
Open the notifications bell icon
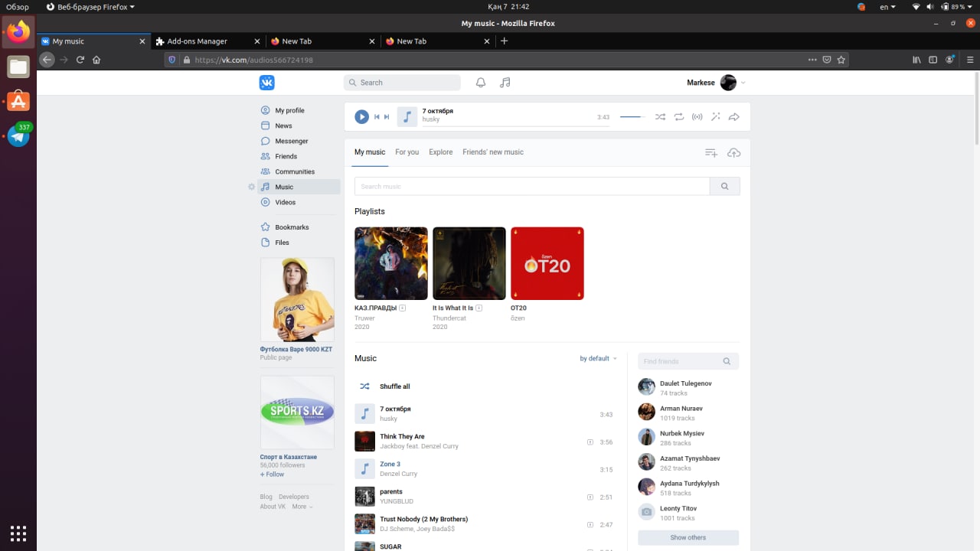click(x=481, y=83)
